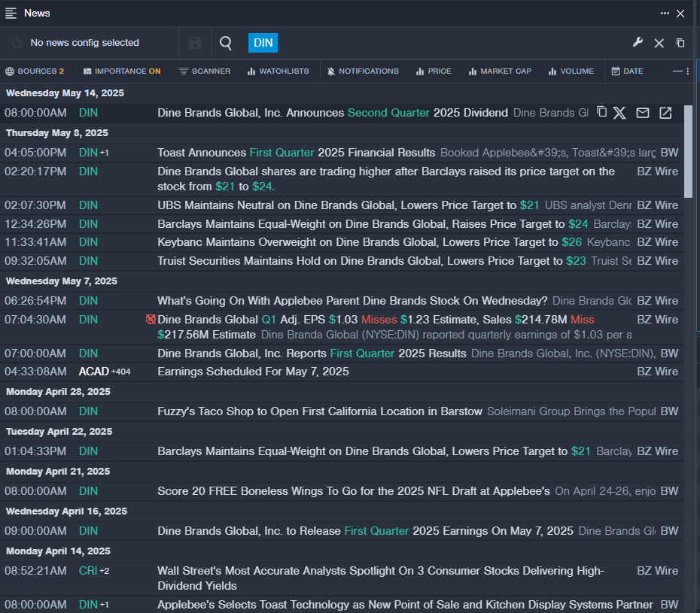Screen dimensions: 700x613
Task: Select the What's Going On With Applebee Parent story
Action: pyautogui.click(x=352, y=301)
